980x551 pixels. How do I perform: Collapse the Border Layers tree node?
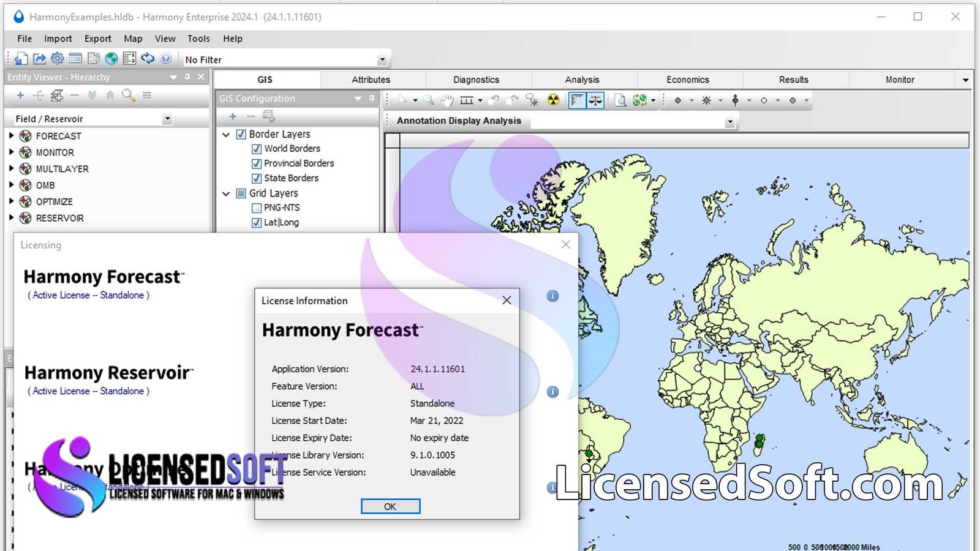pyautogui.click(x=226, y=134)
